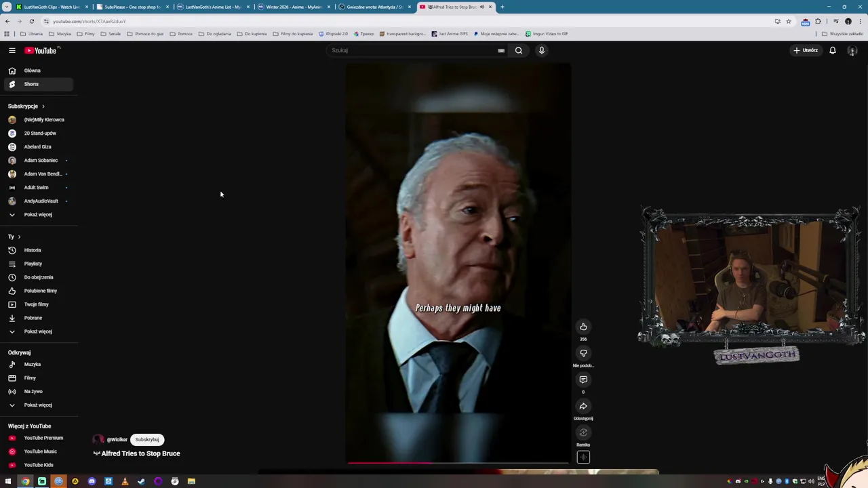Open the Short's comments
Image resolution: width=868 pixels, height=488 pixels.
583,380
